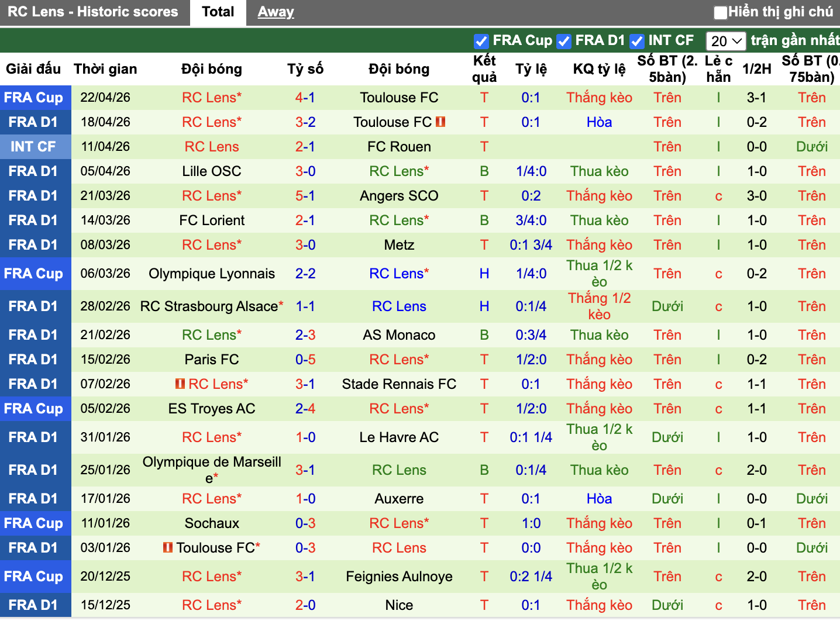Click Nice team name
Screen dimensions: 840x621
399,605
